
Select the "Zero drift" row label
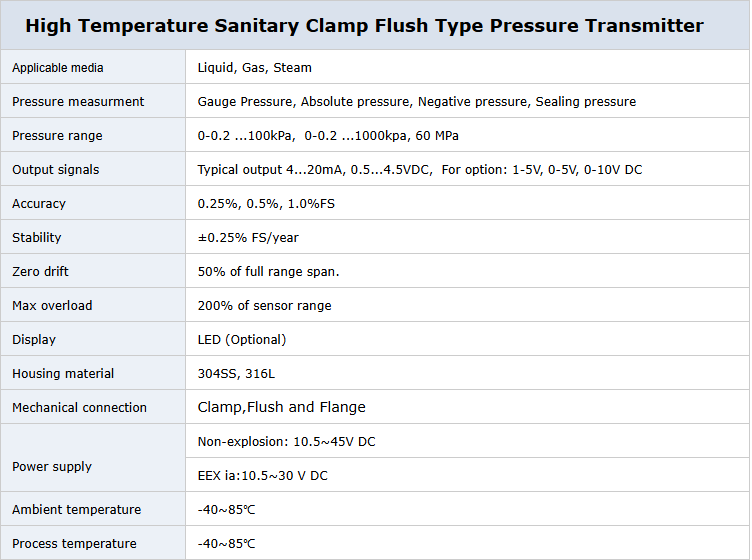pyautogui.click(x=41, y=272)
